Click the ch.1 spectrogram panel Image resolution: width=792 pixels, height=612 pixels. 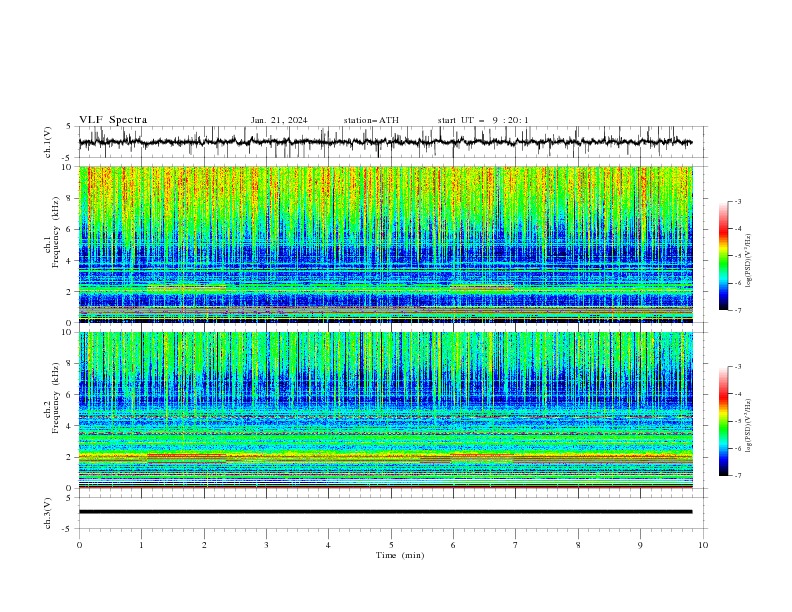pyautogui.click(x=386, y=244)
